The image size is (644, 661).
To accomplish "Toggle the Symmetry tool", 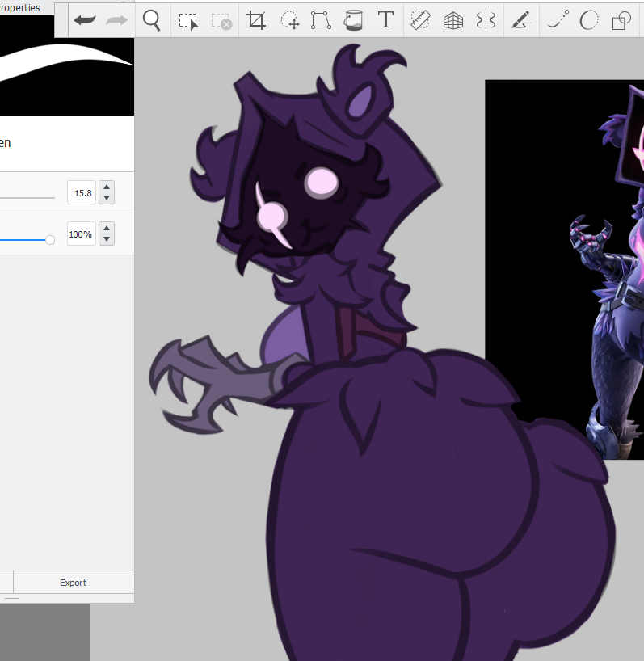I will pyautogui.click(x=486, y=20).
